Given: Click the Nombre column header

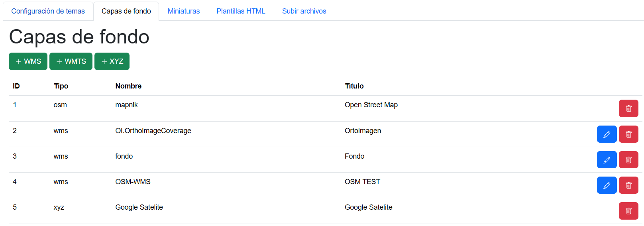Looking at the screenshot, I should [128, 86].
